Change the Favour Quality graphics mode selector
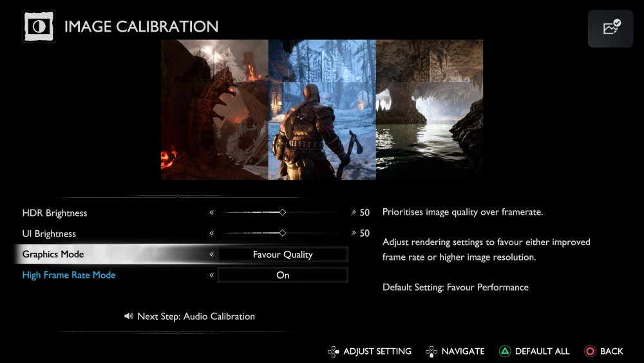The height and width of the screenshot is (363, 644). [283, 255]
